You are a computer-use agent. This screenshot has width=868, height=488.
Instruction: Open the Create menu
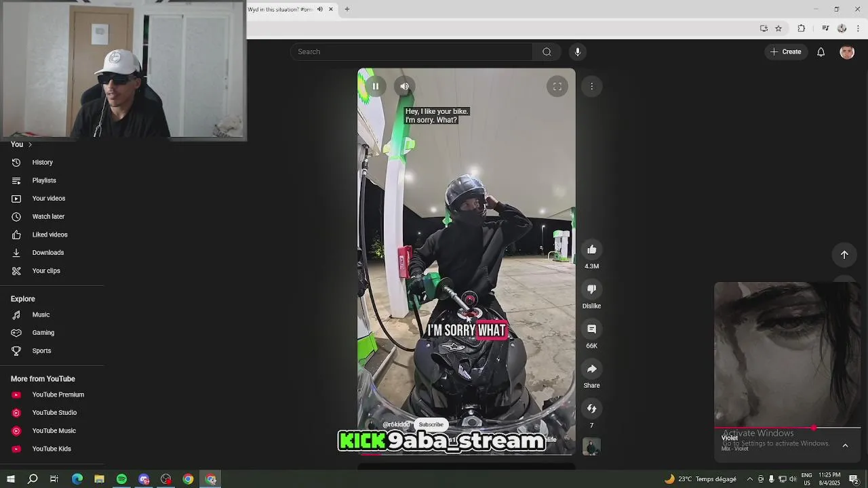pyautogui.click(x=785, y=52)
